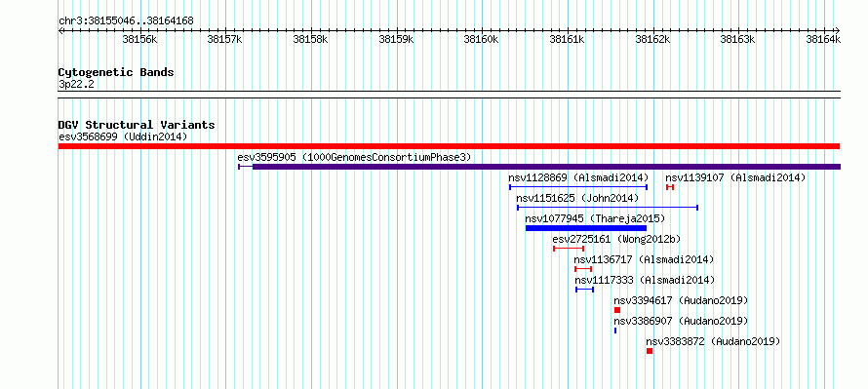The image size is (868, 389).
Task: Click the red square nsv3383872 marker
Action: click(x=650, y=351)
